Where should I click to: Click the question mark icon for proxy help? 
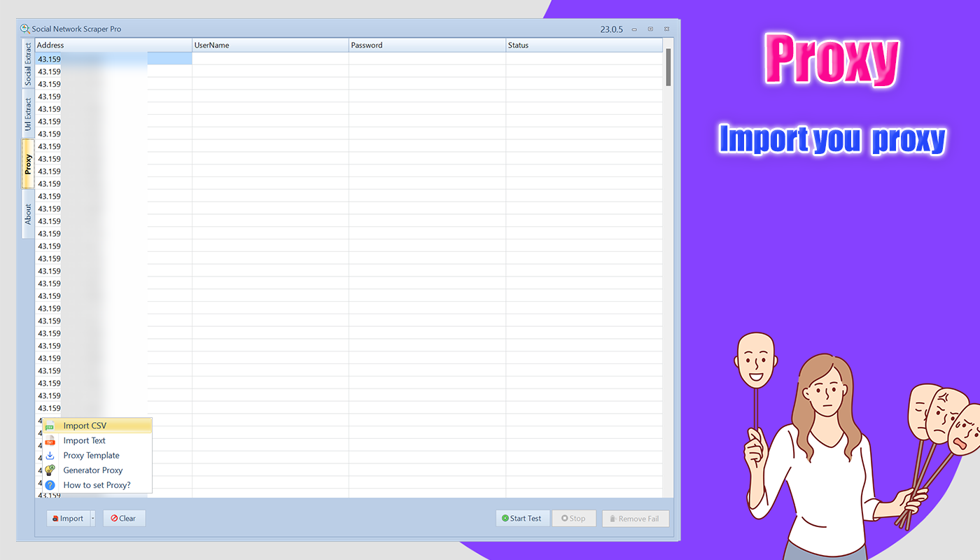tap(50, 484)
